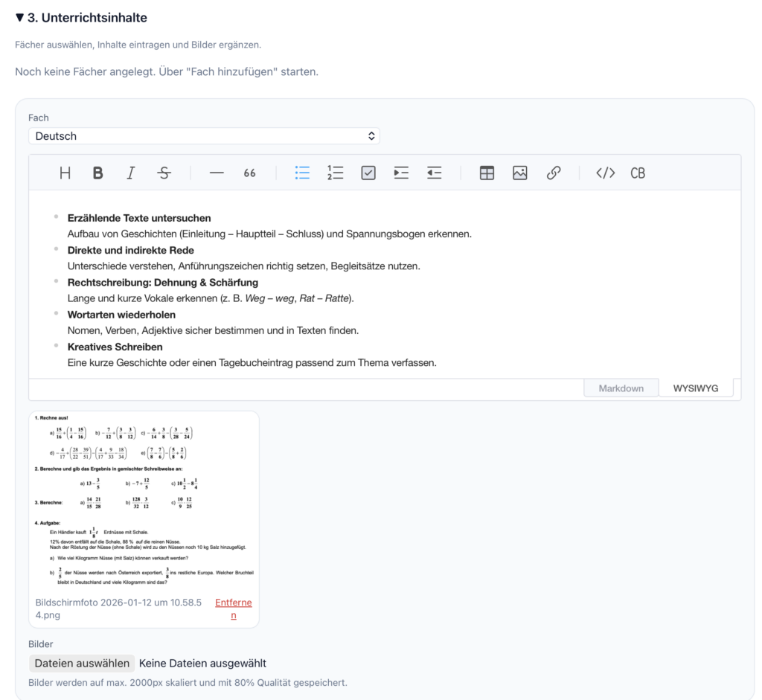Apply strikethrough formatting
The width and height of the screenshot is (762, 700).
164,173
